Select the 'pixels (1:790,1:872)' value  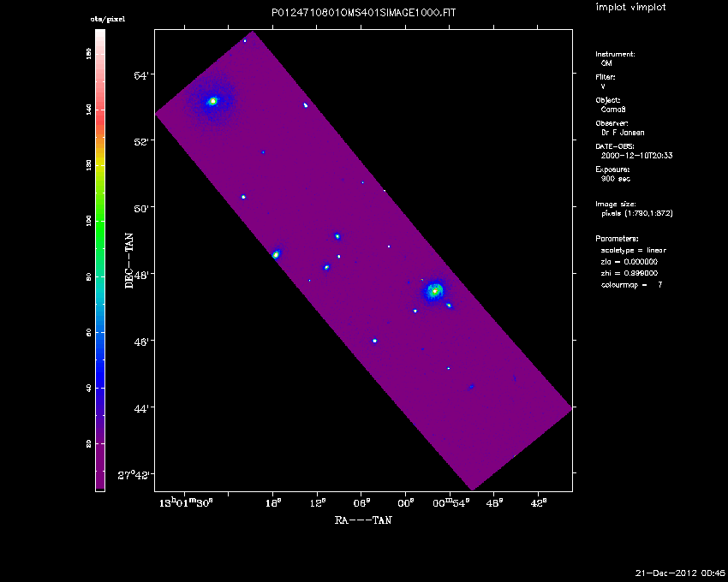(x=636, y=213)
